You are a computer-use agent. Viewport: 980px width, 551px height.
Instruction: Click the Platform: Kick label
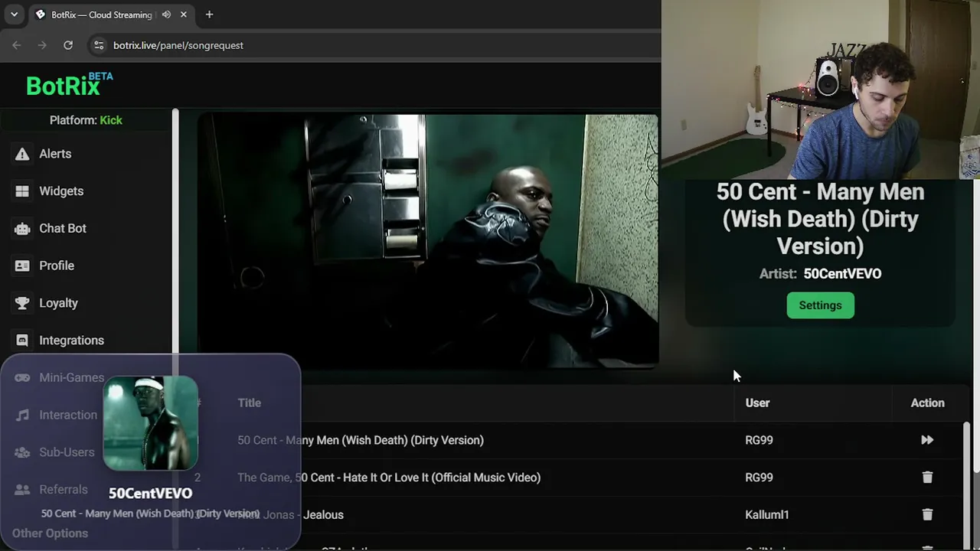pos(86,120)
